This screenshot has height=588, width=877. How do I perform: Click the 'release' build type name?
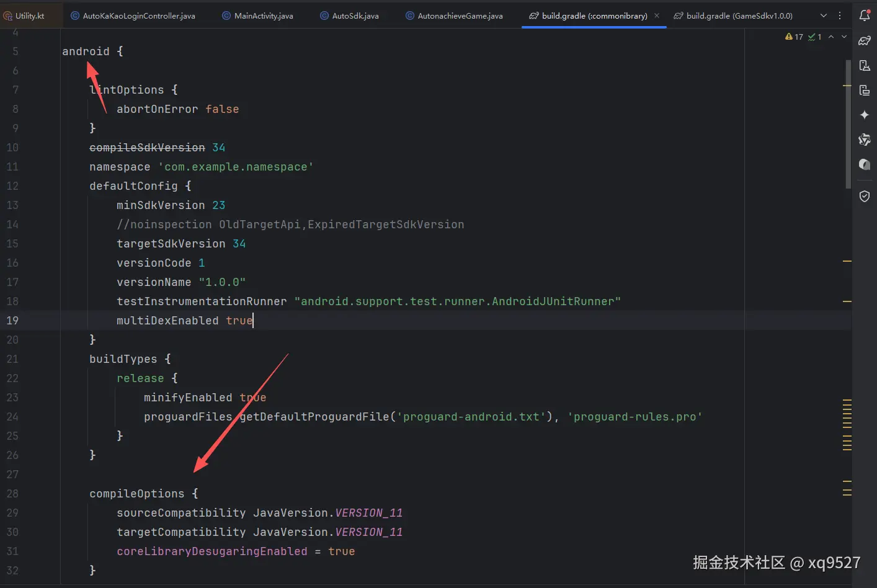click(140, 378)
